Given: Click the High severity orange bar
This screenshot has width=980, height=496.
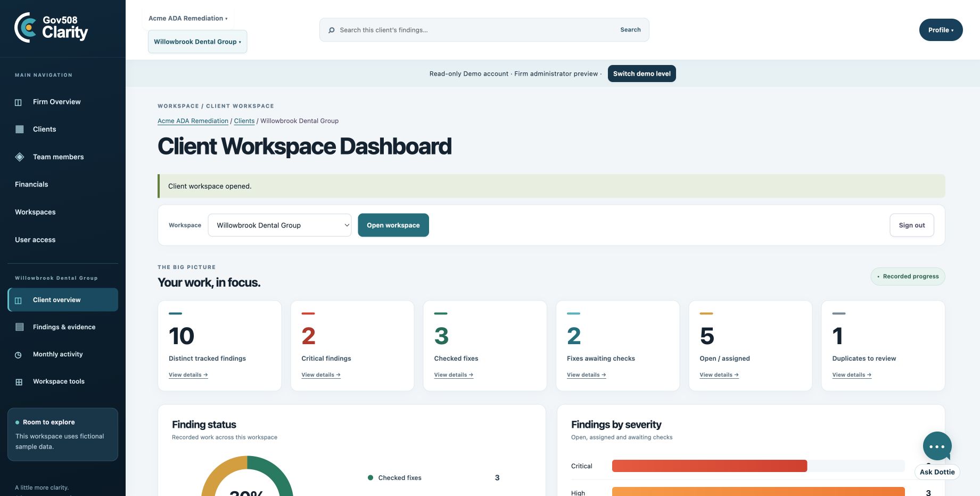Looking at the screenshot, I should click(x=758, y=492).
